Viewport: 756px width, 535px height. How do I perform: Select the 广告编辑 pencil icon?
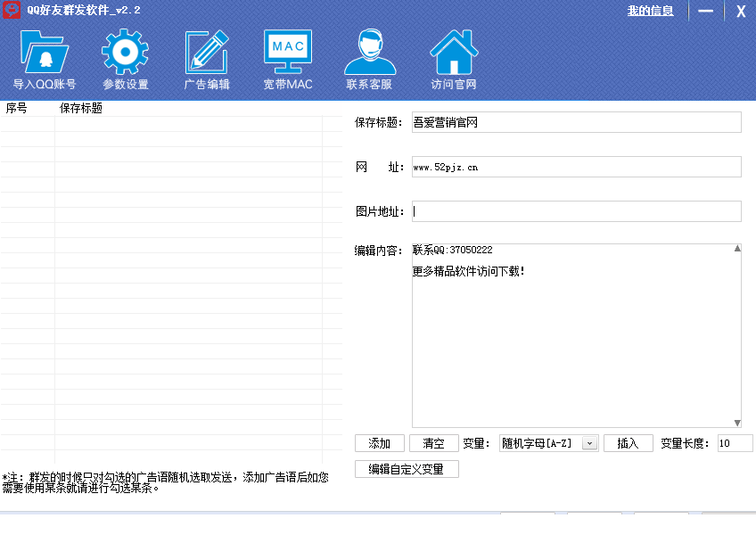coord(207,53)
